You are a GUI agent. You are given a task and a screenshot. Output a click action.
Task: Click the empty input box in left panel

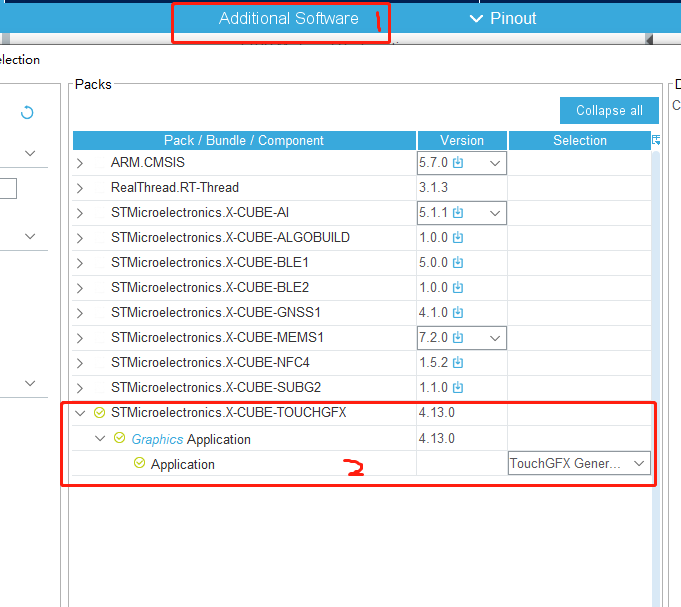click(x=8, y=188)
